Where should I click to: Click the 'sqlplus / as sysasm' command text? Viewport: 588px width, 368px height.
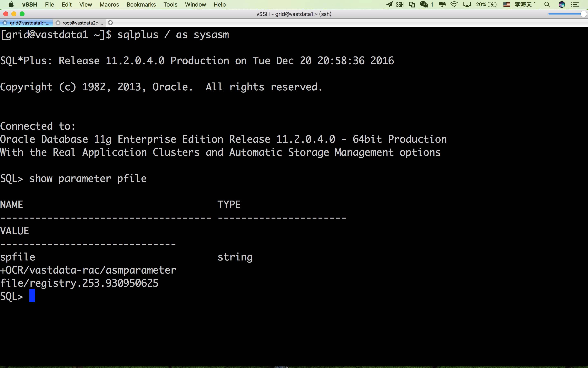coord(173,35)
